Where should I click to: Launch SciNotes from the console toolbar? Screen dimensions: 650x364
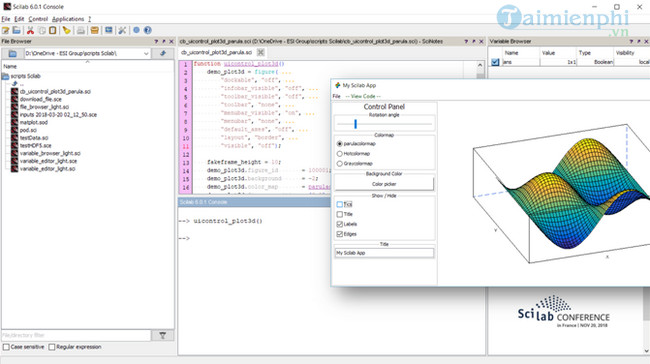pyautogui.click(x=5, y=30)
